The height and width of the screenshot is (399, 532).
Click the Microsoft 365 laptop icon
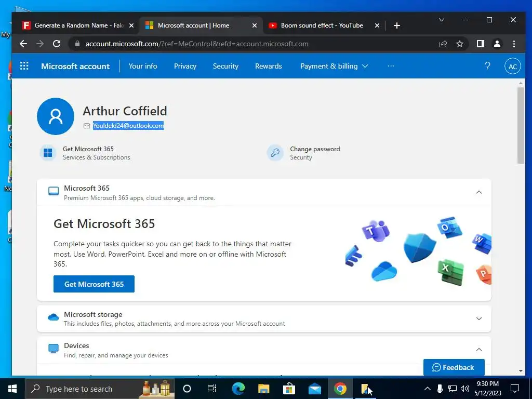pos(54,191)
